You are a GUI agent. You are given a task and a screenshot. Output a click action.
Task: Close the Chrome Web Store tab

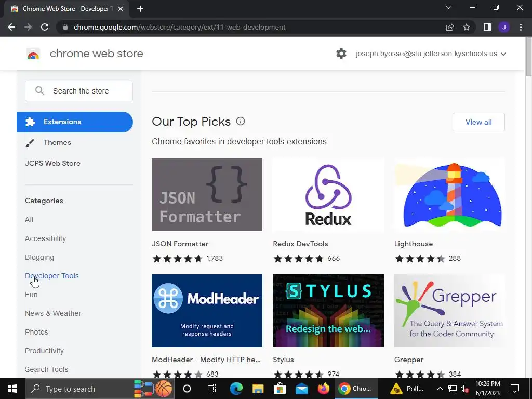coord(121,9)
